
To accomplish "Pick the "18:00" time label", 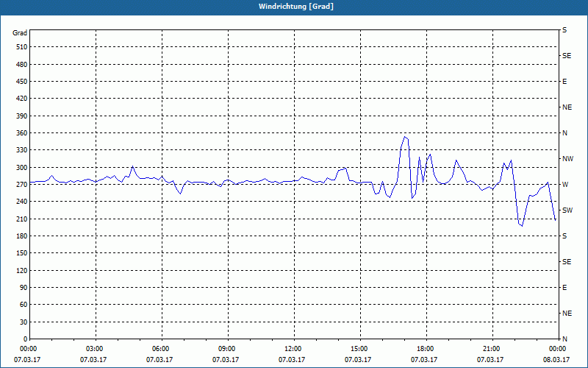I will 425,349.
